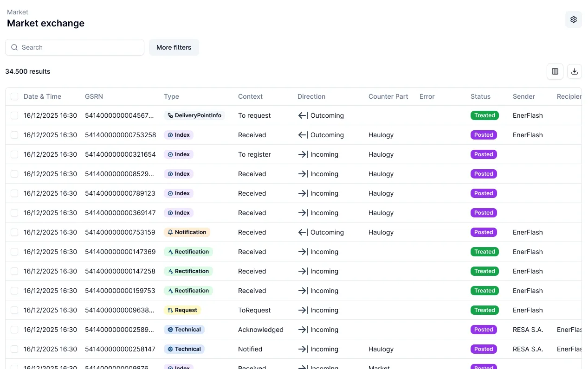Click inside the Search input field
This screenshot has height=369, width=588.
pyautogui.click(x=74, y=47)
